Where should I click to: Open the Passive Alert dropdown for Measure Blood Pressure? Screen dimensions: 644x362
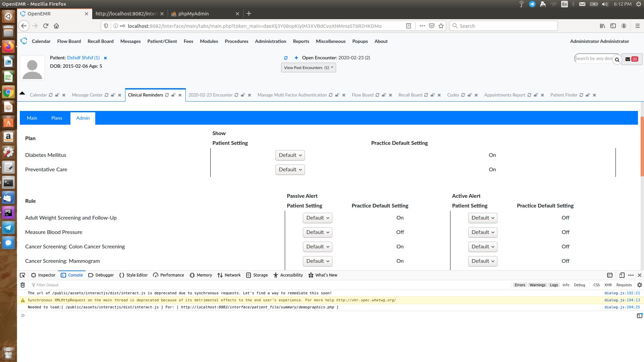click(317, 232)
